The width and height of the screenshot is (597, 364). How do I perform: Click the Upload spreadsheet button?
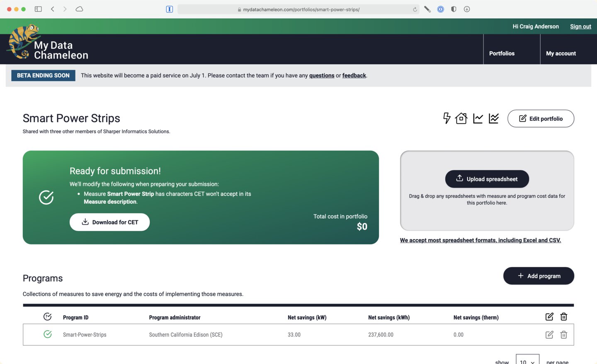tap(487, 179)
